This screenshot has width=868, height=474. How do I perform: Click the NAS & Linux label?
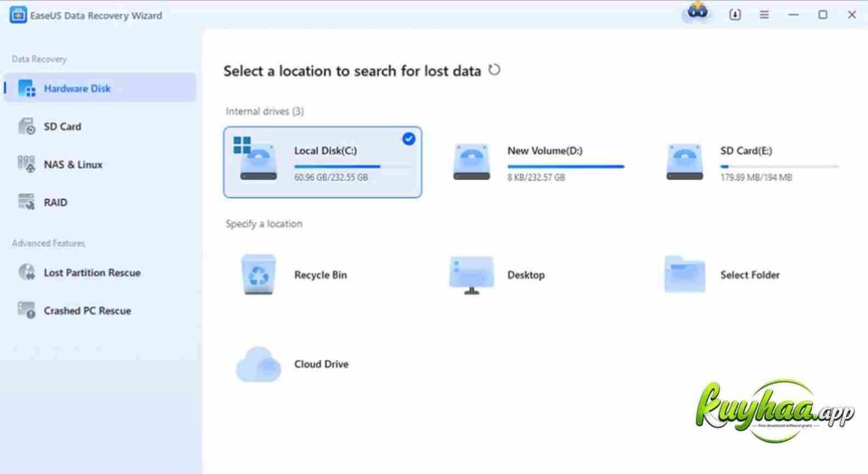[x=73, y=165]
